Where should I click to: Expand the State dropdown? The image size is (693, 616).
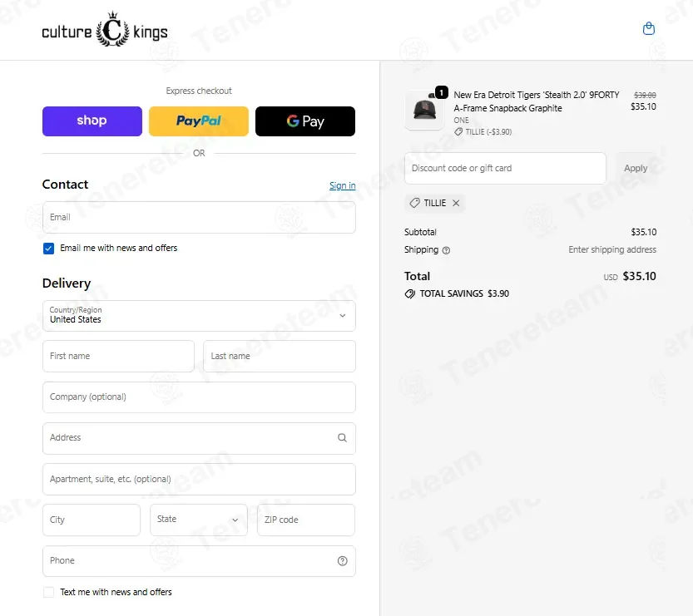(x=199, y=520)
